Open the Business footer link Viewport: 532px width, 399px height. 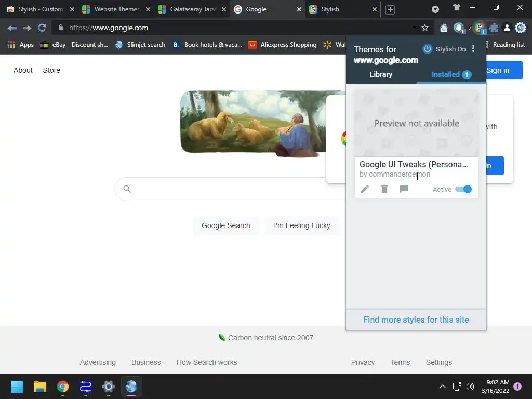click(x=146, y=362)
